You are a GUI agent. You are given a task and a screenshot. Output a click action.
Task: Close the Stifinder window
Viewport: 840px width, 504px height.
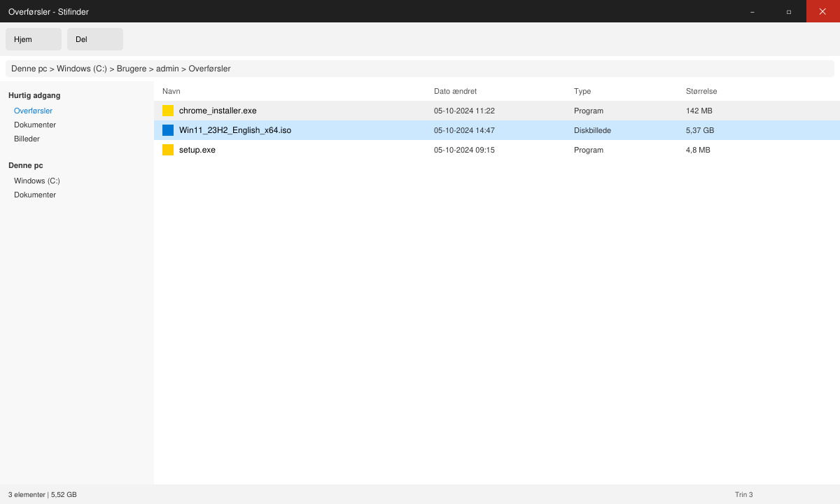point(823,11)
